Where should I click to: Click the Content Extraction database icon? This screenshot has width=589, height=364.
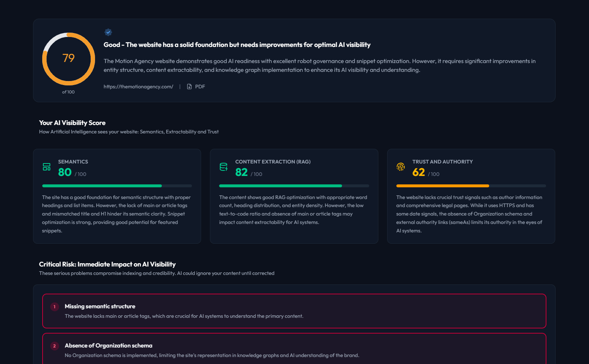[223, 167]
